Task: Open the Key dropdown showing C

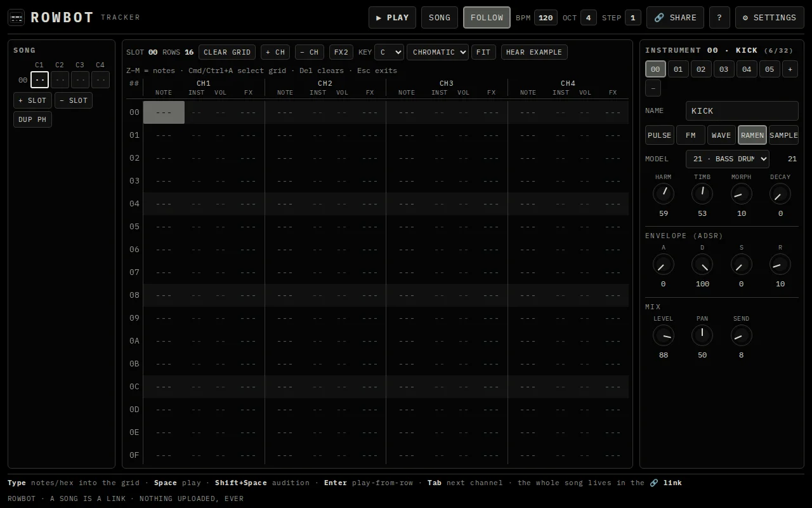Action: 389,52
